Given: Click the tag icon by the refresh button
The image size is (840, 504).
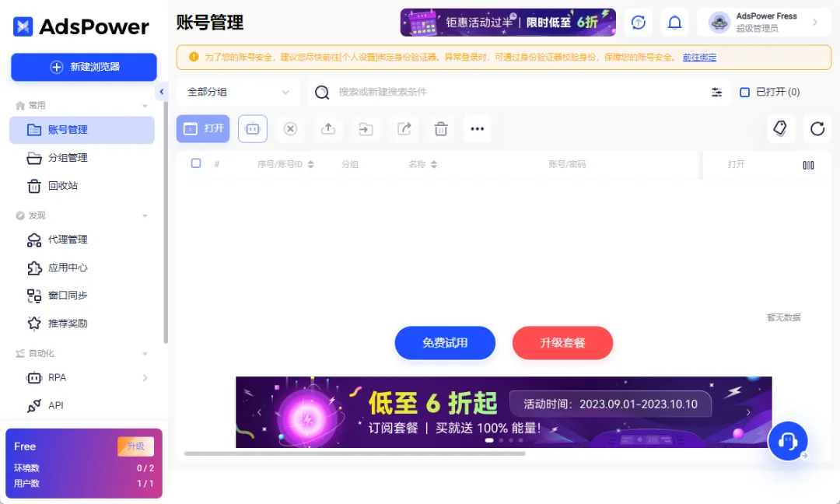Looking at the screenshot, I should [x=781, y=128].
